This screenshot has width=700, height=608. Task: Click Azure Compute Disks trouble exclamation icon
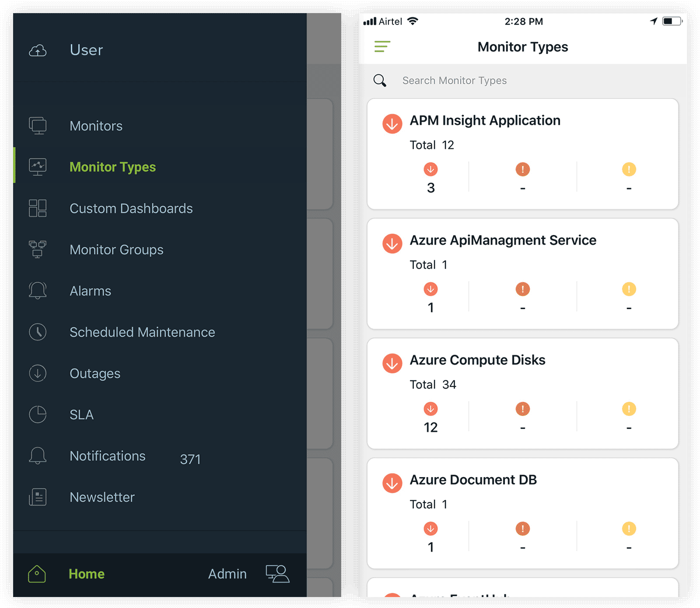[523, 409]
